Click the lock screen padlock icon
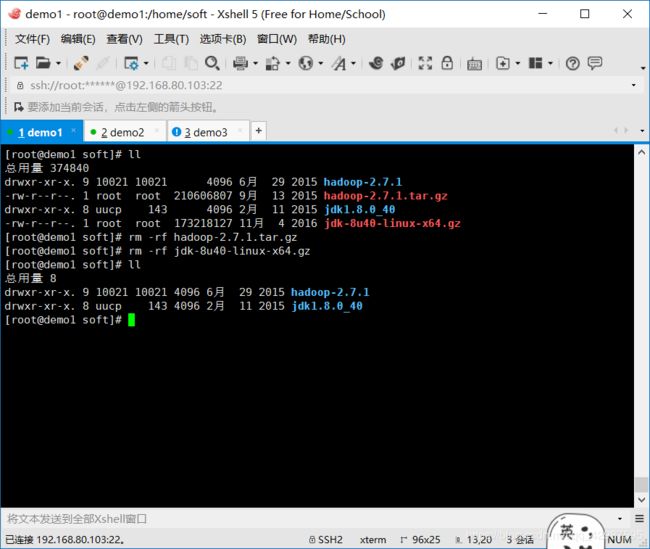This screenshot has width=650, height=549. pyautogui.click(x=447, y=63)
